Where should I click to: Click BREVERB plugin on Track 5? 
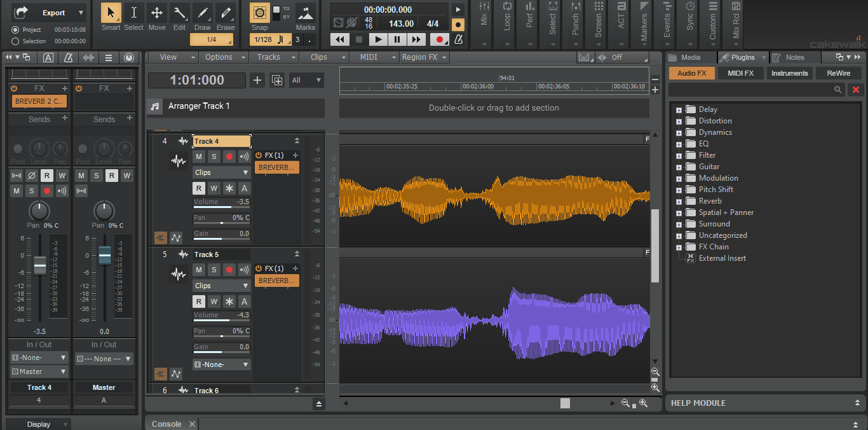[x=277, y=281]
